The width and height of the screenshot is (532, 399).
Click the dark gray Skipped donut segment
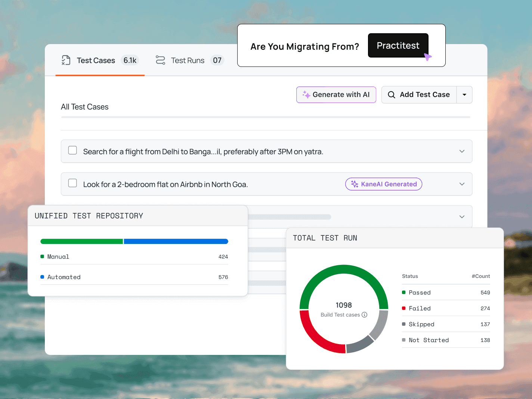[359, 344]
